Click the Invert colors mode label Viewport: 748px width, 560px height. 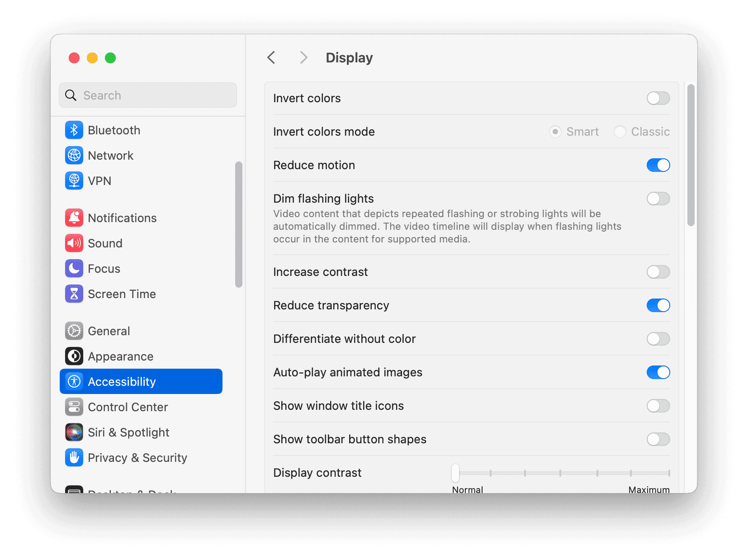324,132
